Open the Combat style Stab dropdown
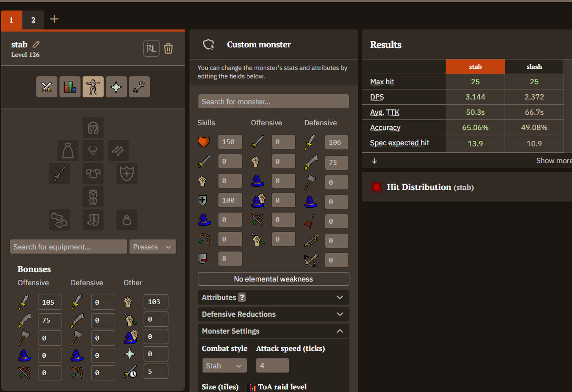This screenshot has width=572, height=392. pyautogui.click(x=224, y=365)
